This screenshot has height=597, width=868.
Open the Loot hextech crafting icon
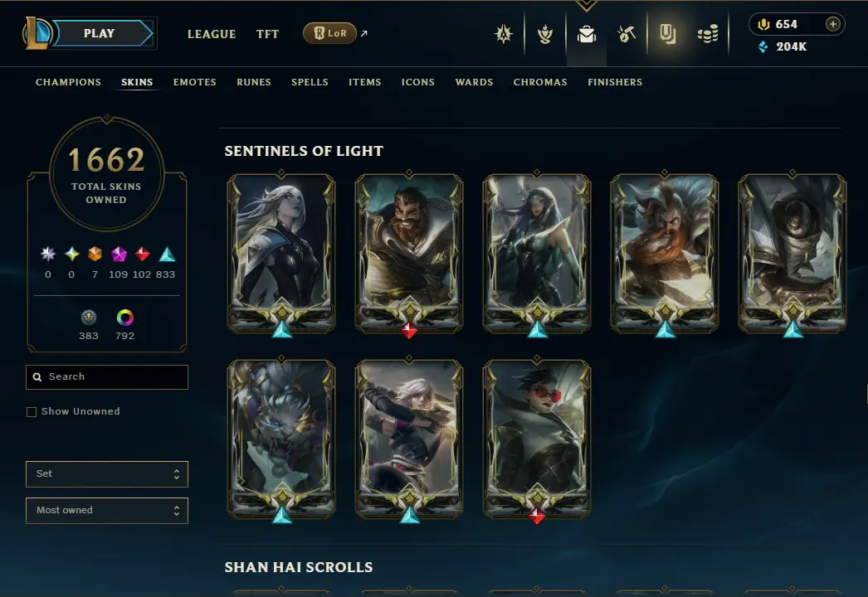627,34
